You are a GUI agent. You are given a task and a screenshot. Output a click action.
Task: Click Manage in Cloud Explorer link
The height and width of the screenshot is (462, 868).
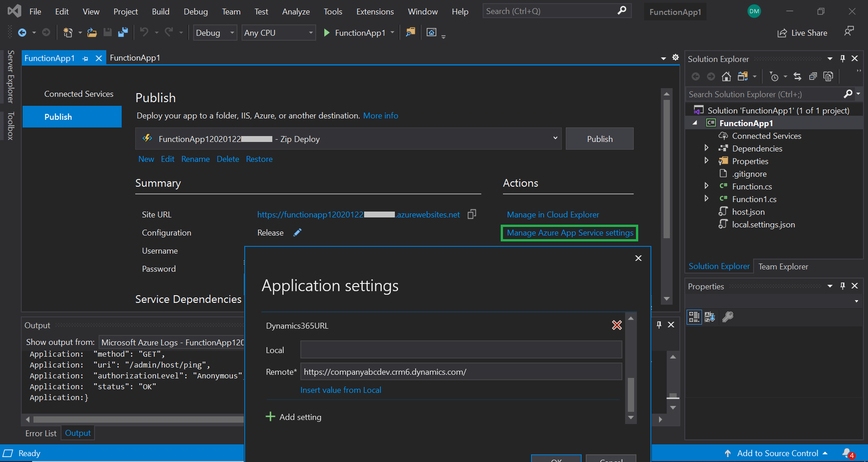click(x=553, y=214)
